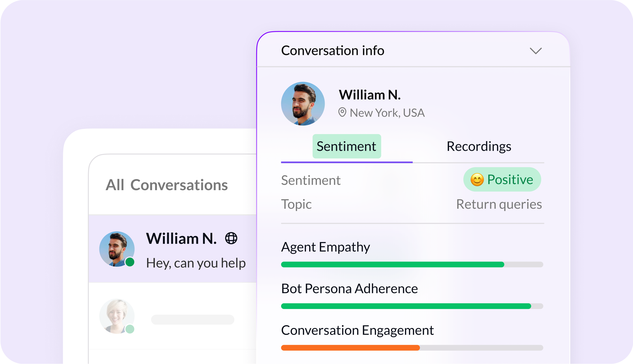Select the blonde woman's conversation avatar
Image resolution: width=633 pixels, height=364 pixels.
click(x=117, y=316)
